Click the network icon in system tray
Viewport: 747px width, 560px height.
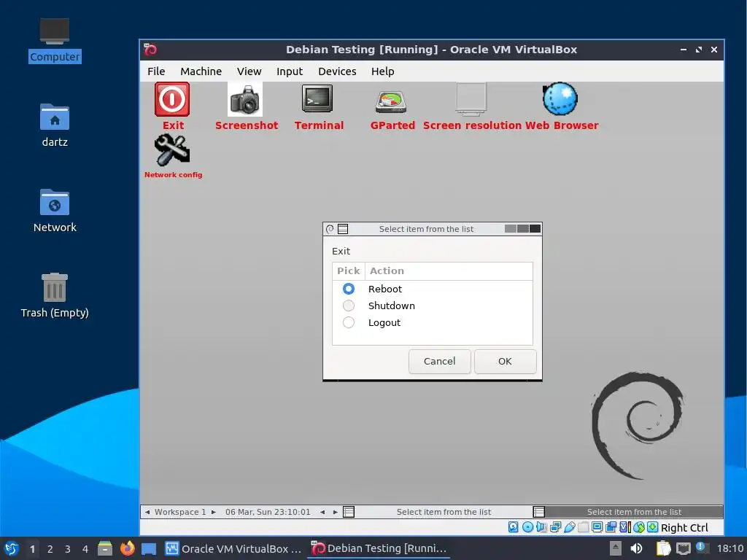[x=683, y=548]
